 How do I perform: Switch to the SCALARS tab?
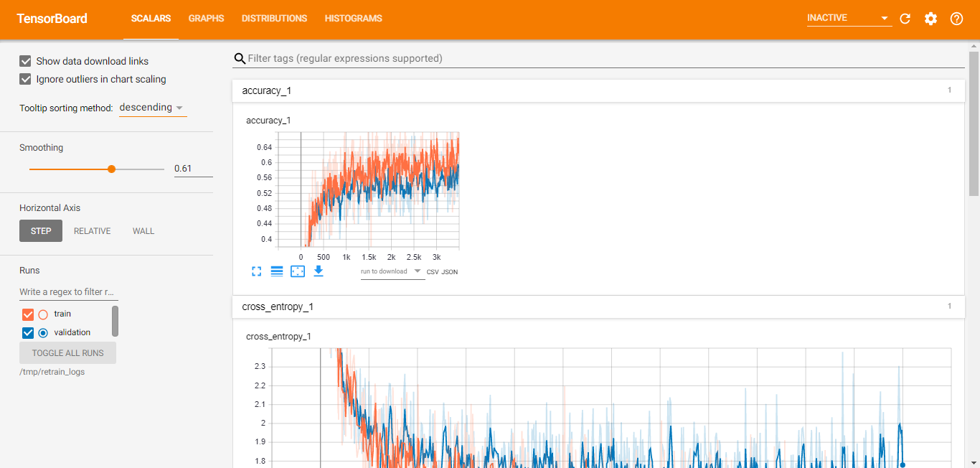pyautogui.click(x=151, y=19)
